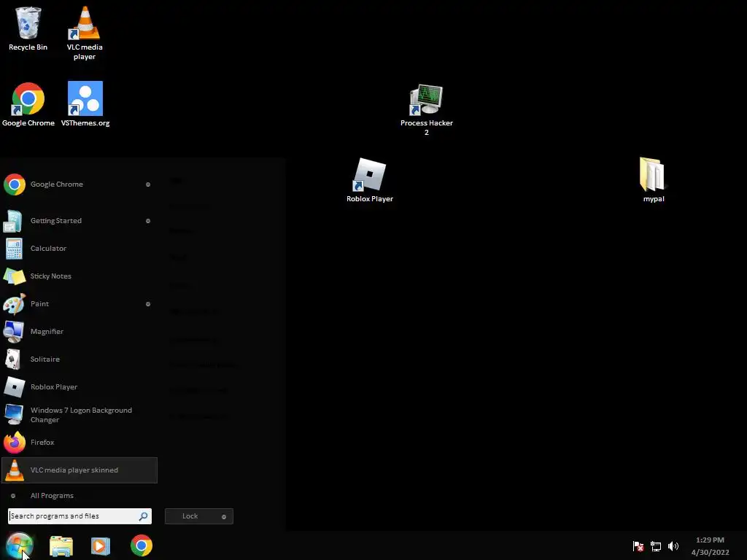Screen dimensions: 747x560
Task: Click the search magnifier icon
Action: click(143, 516)
